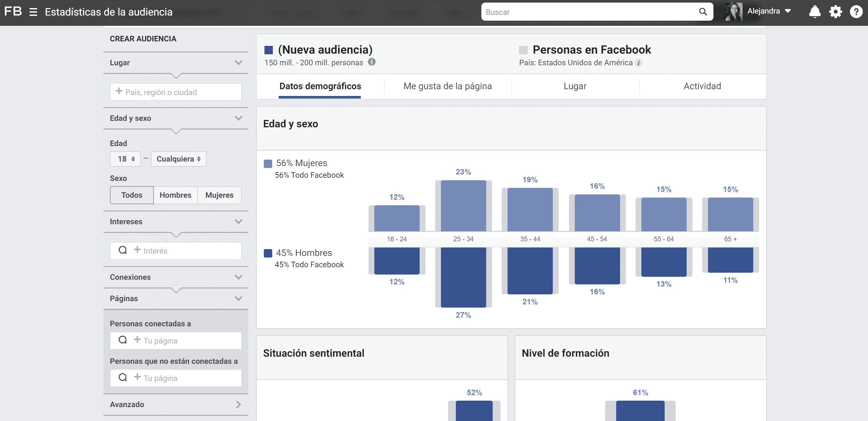Click the Nivel de formación heading
Image resolution: width=868 pixels, height=421 pixels.
click(x=565, y=353)
